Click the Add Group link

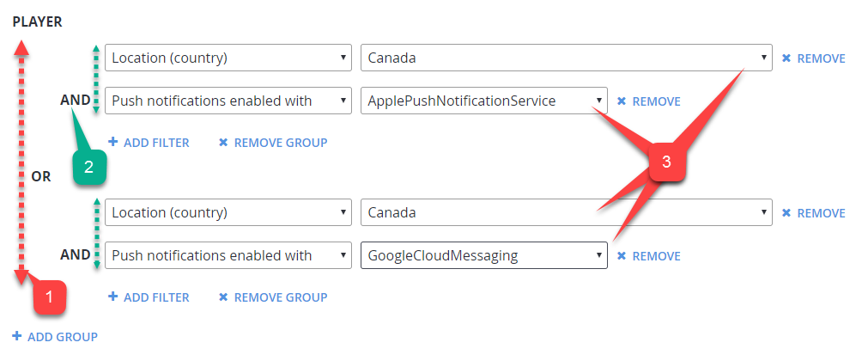point(62,337)
